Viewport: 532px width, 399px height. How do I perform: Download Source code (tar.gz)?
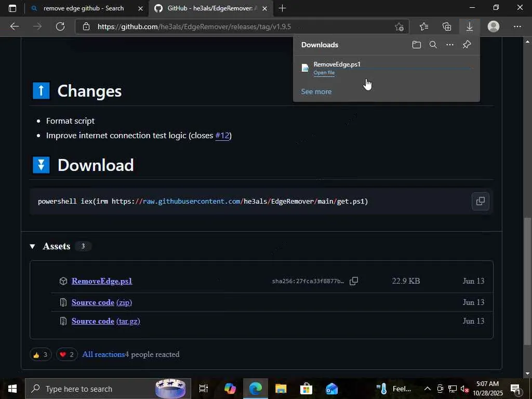click(x=106, y=321)
